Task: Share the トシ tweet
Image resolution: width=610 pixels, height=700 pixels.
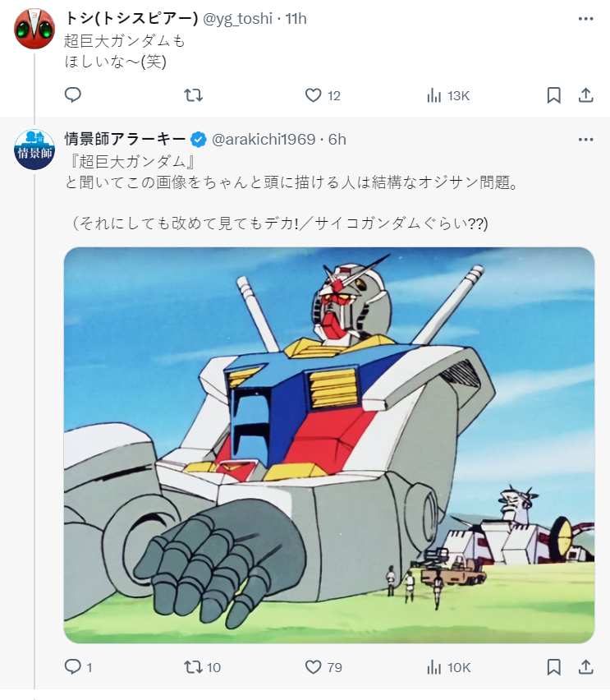Action: coord(586,95)
